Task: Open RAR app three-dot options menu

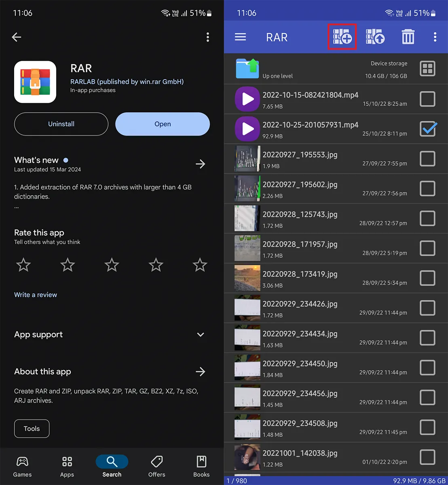Action: point(435,37)
